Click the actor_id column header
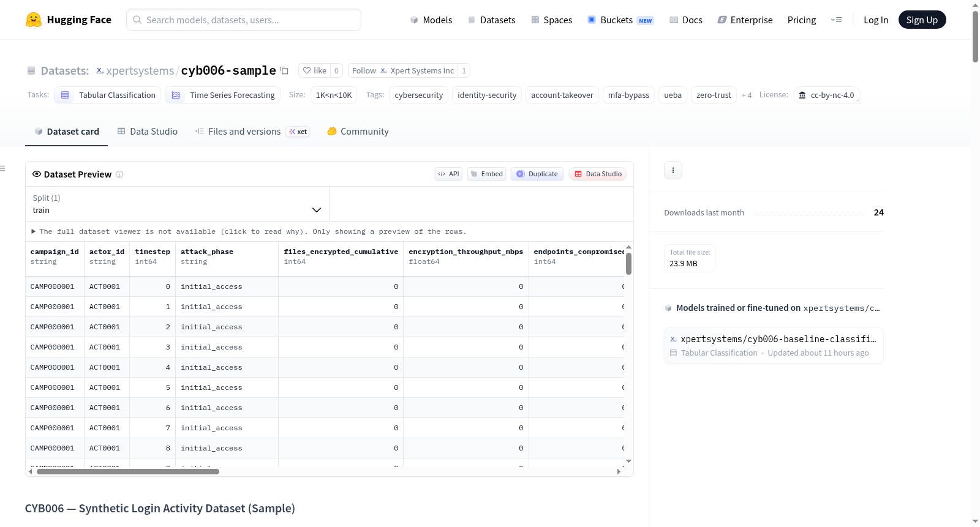980x527 pixels. tap(107, 256)
